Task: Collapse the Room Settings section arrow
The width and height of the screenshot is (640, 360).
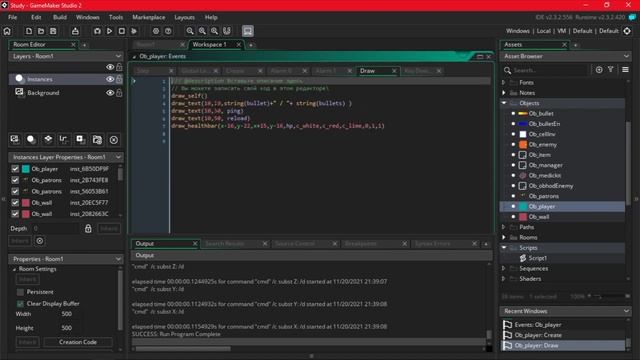Action: [x=14, y=269]
